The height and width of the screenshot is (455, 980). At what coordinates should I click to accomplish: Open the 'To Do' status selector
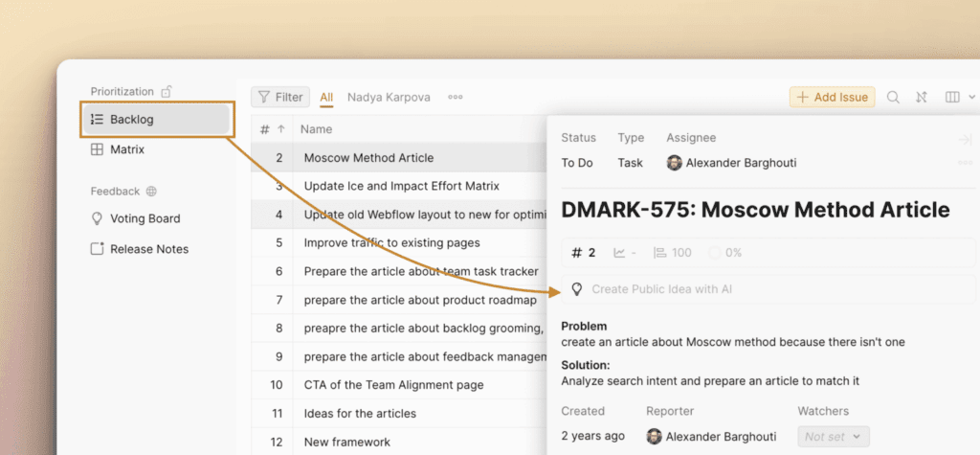tap(577, 163)
